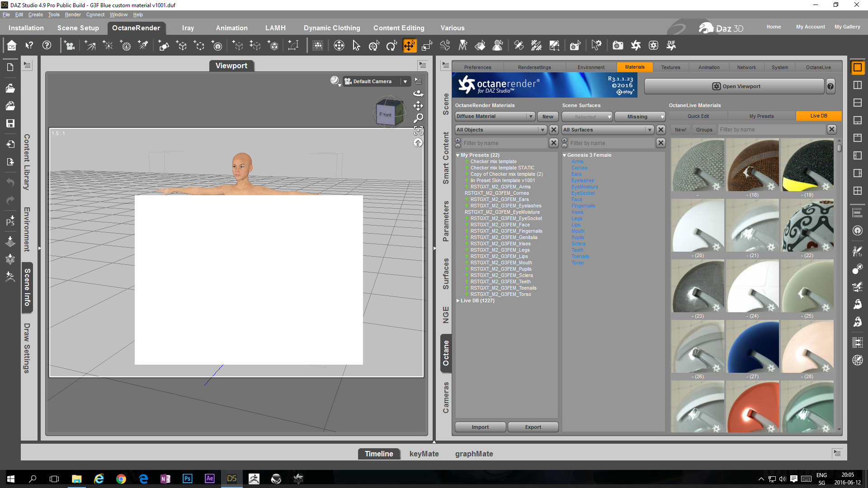Click the DUF converter toolbar icon
This screenshot has height=488, width=868.
point(671,45)
